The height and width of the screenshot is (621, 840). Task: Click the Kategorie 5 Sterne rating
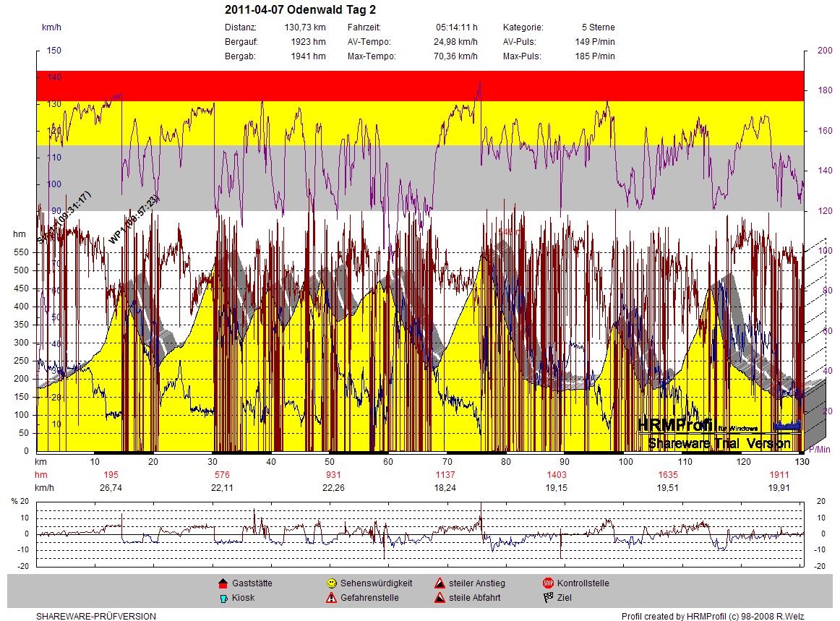point(597,27)
